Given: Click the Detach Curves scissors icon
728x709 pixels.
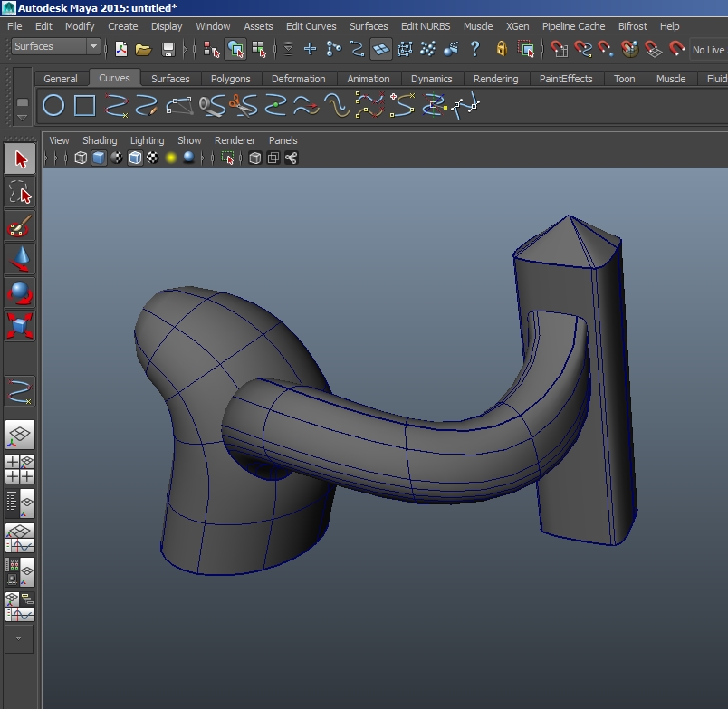Looking at the screenshot, I should tap(244, 105).
